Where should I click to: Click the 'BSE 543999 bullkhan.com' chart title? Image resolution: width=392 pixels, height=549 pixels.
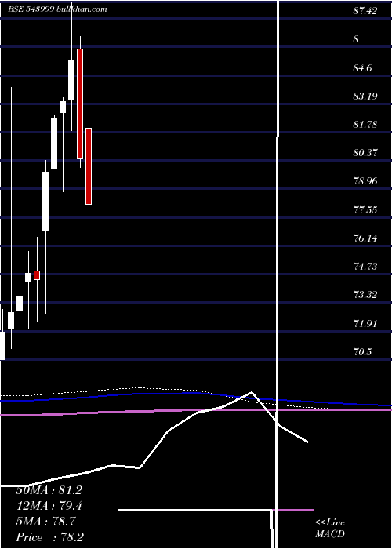(x=57, y=9)
